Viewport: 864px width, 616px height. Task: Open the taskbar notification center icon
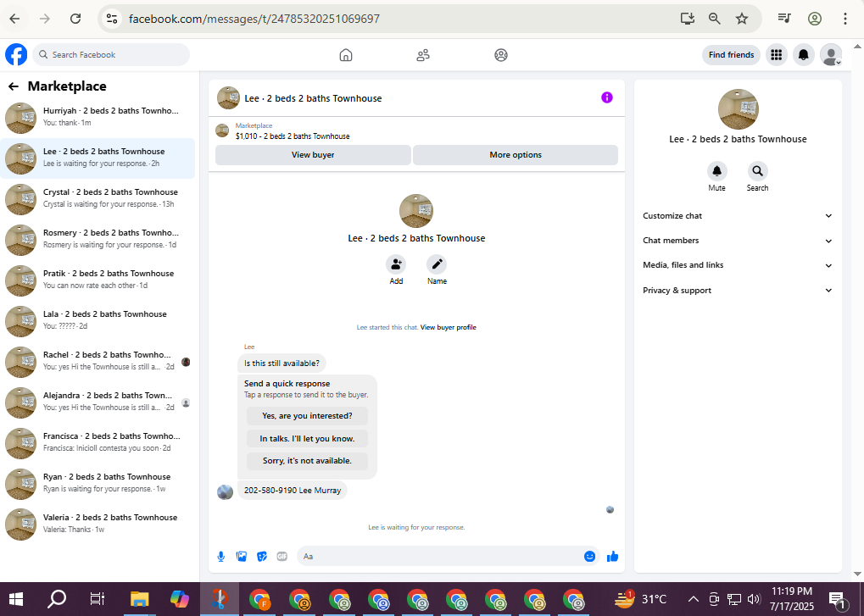tap(837, 600)
